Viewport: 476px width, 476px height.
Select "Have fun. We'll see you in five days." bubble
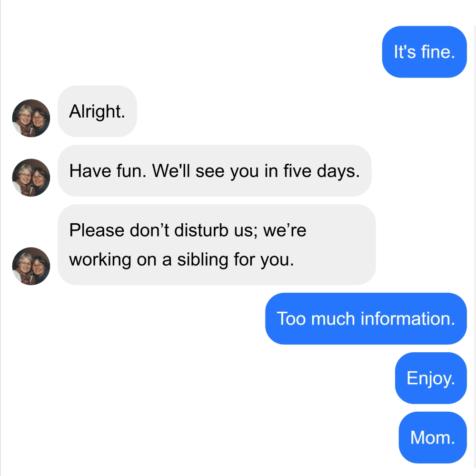coord(215,170)
